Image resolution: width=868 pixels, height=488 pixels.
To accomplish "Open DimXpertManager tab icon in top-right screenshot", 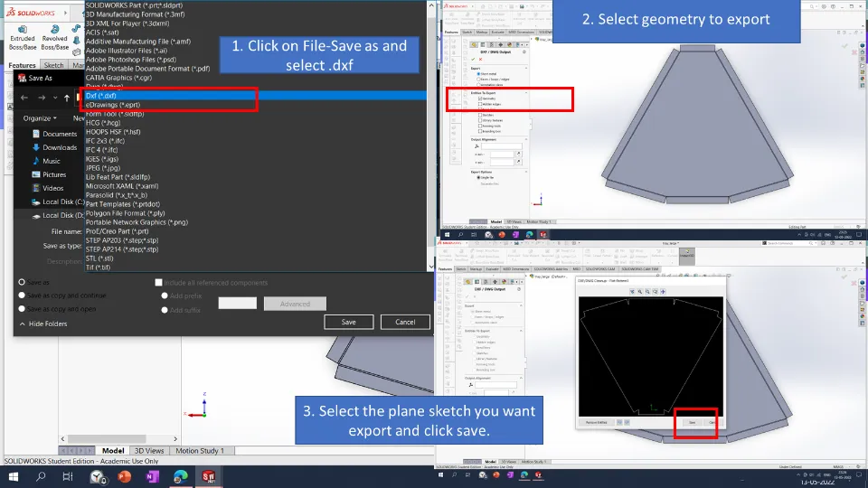I will tap(500, 45).
